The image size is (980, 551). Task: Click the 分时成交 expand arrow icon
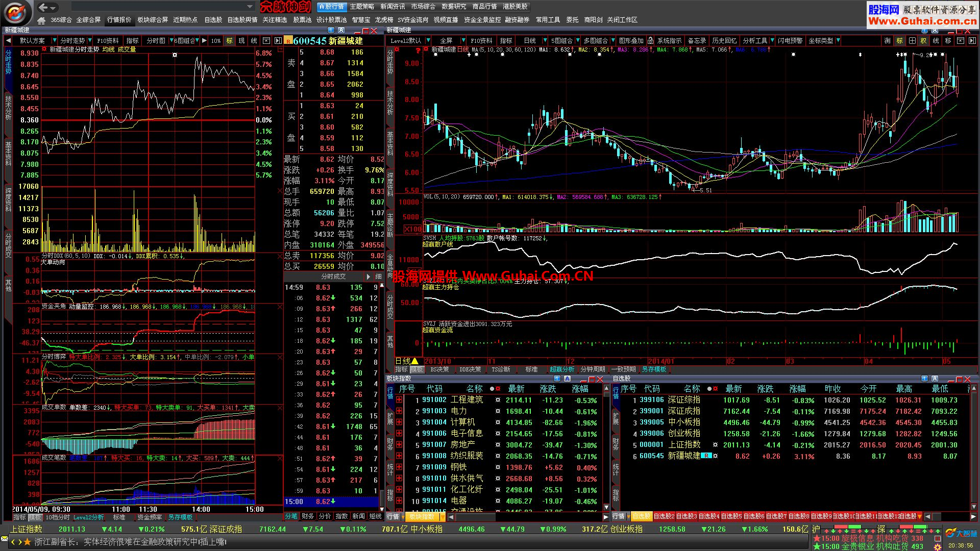click(x=369, y=276)
